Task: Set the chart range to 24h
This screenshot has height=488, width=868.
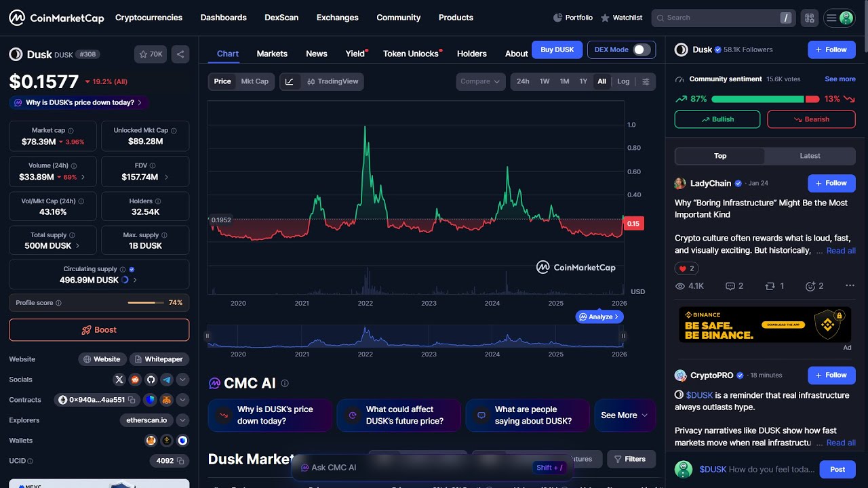Action: click(523, 81)
